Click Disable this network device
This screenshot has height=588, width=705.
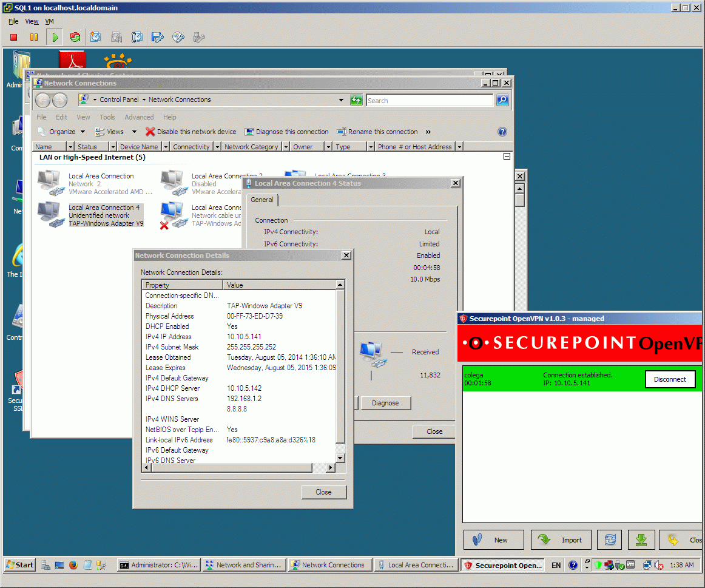click(x=191, y=132)
